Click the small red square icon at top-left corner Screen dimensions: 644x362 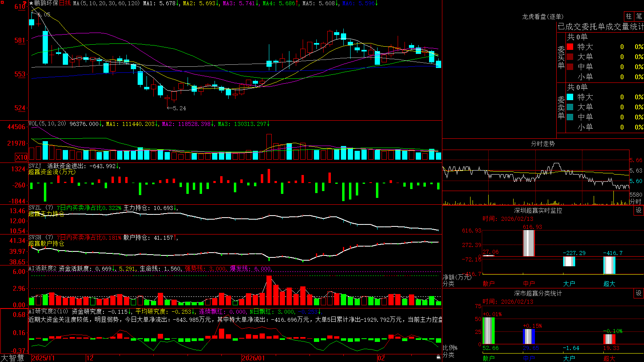coord(2,2)
